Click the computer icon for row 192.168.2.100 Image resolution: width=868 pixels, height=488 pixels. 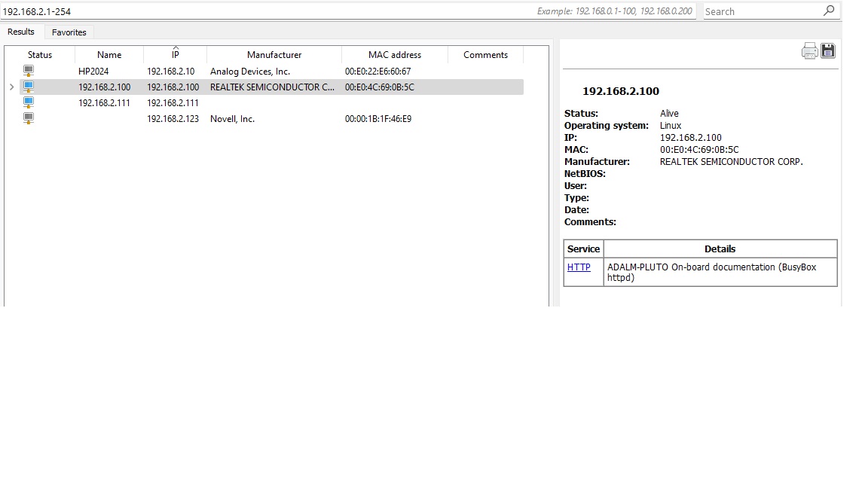(x=29, y=87)
